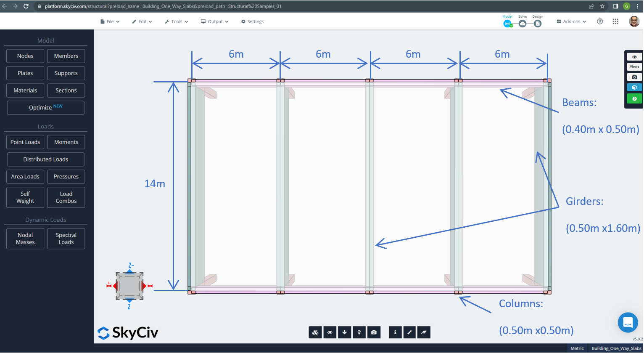Viewport: 644px width, 353px height.
Task: Toggle visibility with bottom toolbar eye icon
Action: tap(330, 332)
